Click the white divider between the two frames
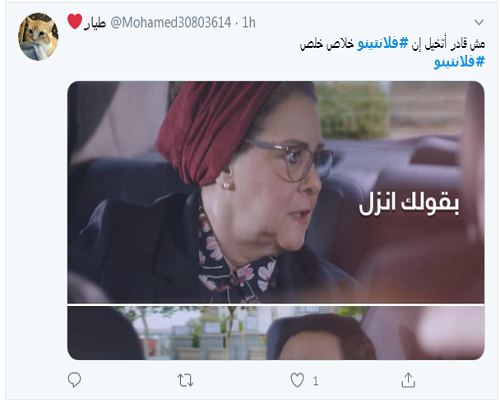 pyautogui.click(x=276, y=304)
